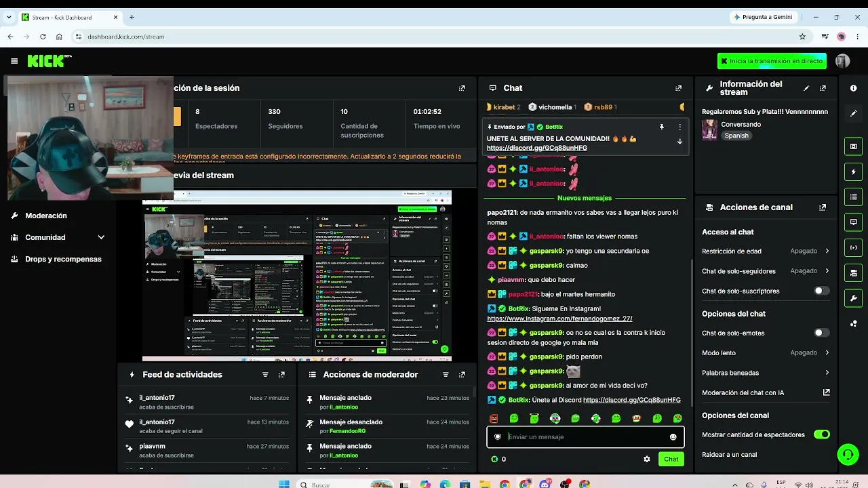Toggle activity feed lightning widget in sidebar

tap(853, 171)
